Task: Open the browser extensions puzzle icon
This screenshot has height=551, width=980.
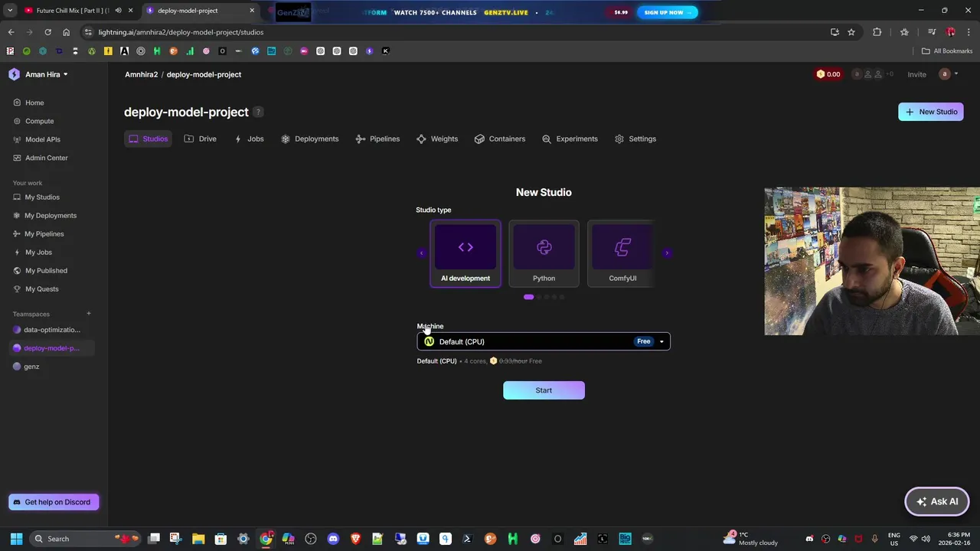Action: pos(877,32)
